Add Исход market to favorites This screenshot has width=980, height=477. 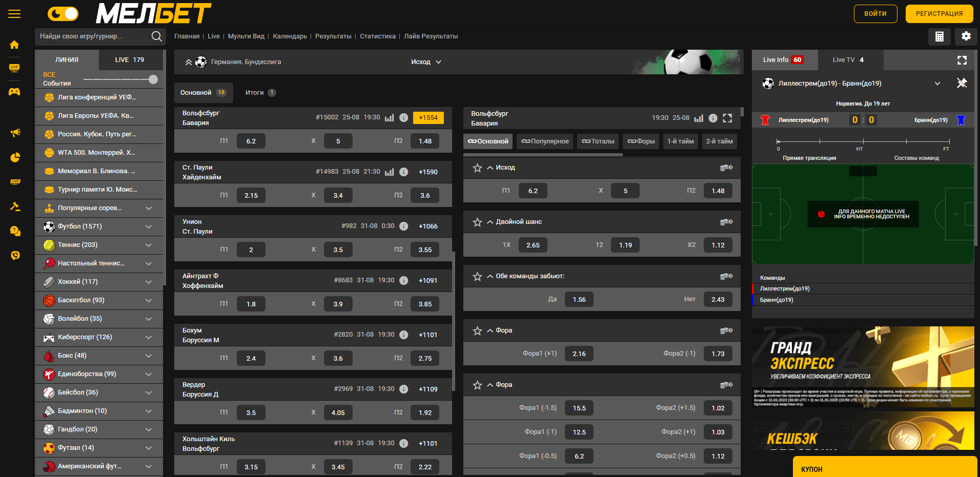click(477, 168)
